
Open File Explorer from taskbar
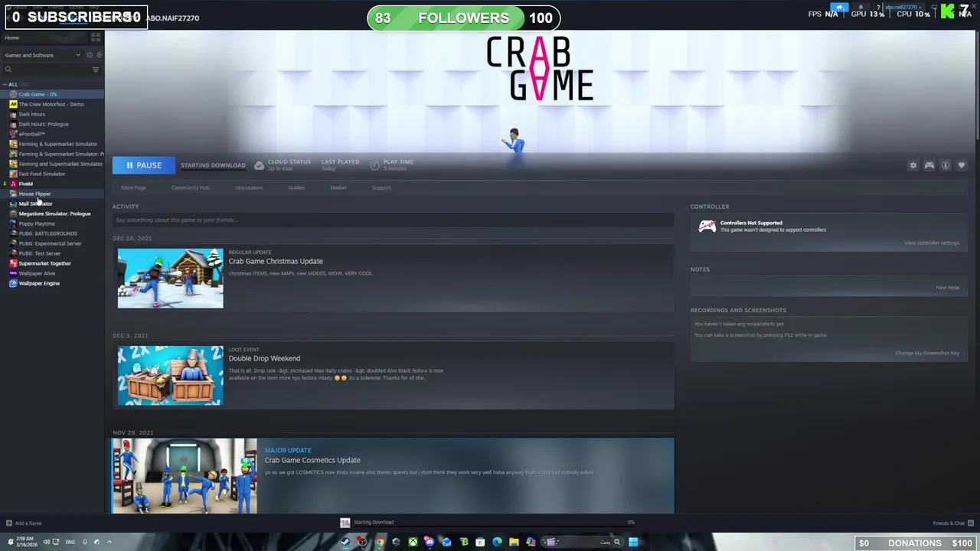514,542
